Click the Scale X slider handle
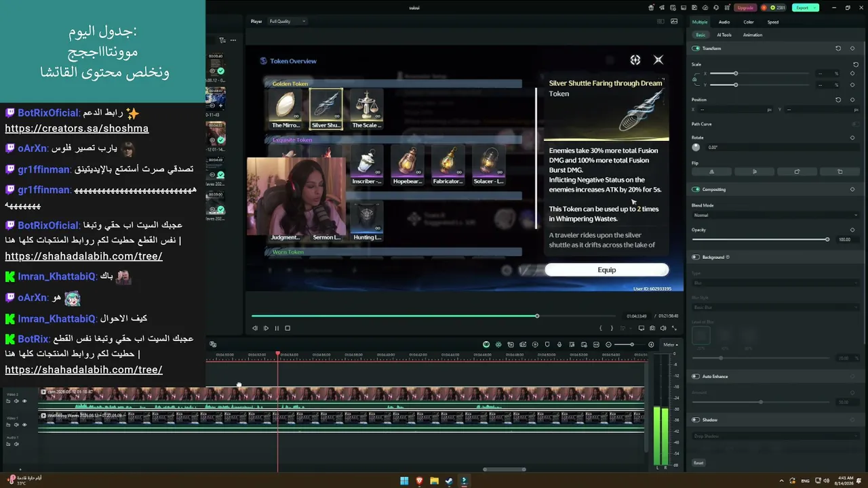The image size is (868, 488). [735, 73]
